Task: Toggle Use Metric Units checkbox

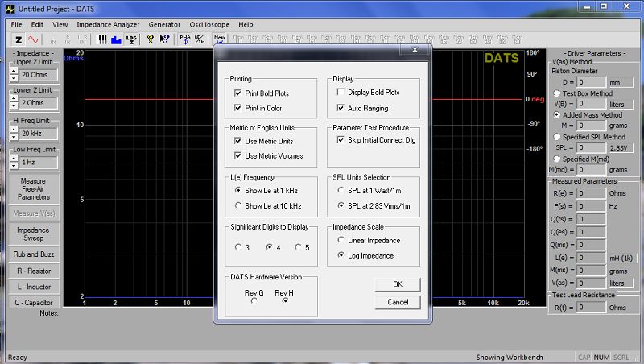Action: tap(237, 141)
